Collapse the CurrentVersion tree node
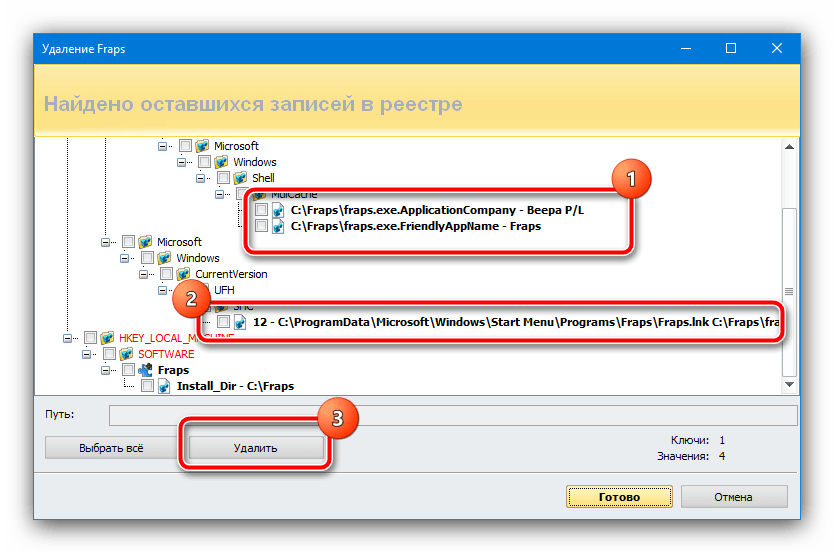The width and height of the screenshot is (834, 553). (143, 274)
